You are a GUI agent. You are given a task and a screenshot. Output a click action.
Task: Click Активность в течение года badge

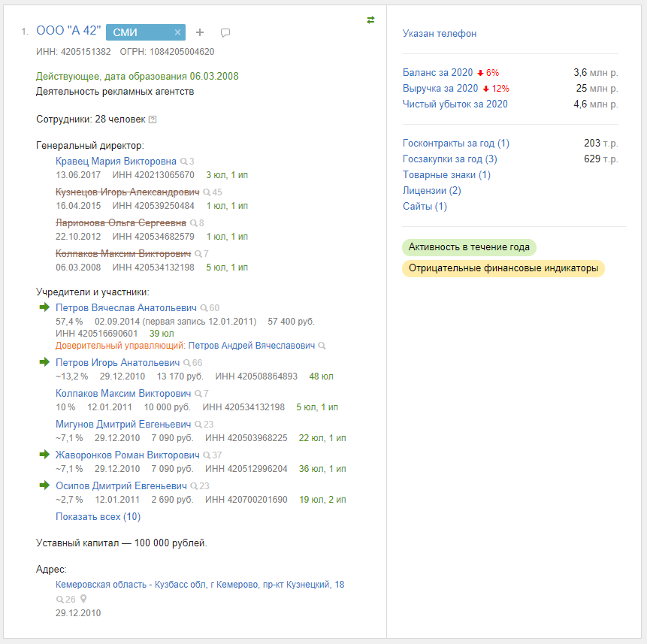tap(469, 247)
